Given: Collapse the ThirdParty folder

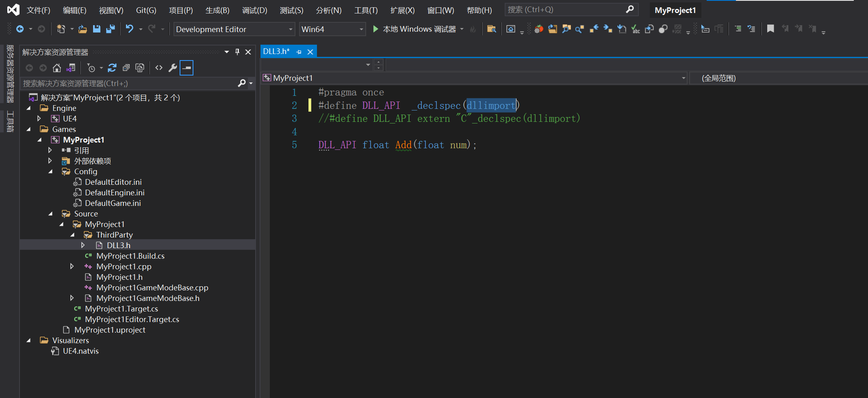Looking at the screenshot, I should point(72,235).
